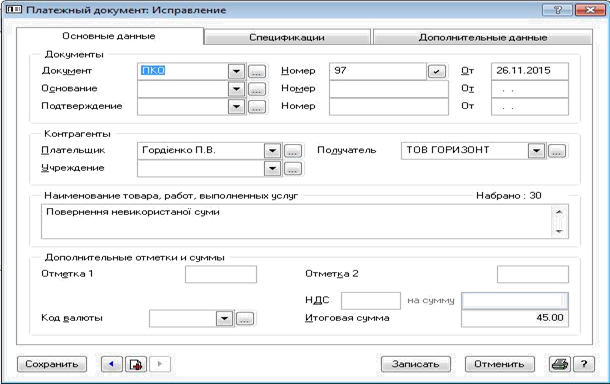Expand the Учреждение dropdown arrow
Image resolution: width=610 pixels, height=384 pixels.
pyautogui.click(x=272, y=168)
